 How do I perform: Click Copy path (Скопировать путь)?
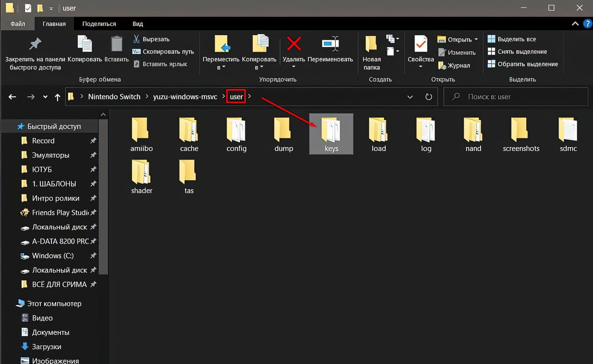tap(168, 52)
